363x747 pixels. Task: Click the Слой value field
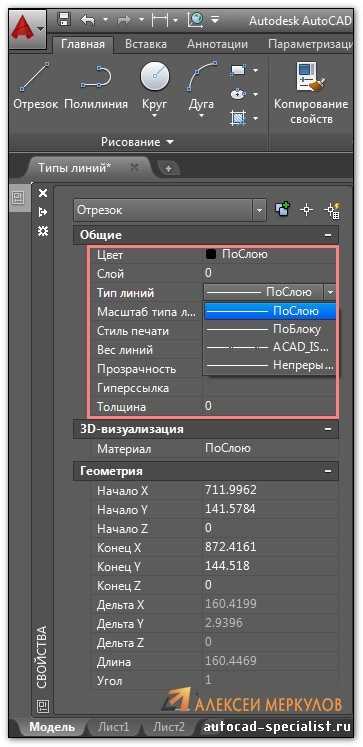click(x=270, y=273)
